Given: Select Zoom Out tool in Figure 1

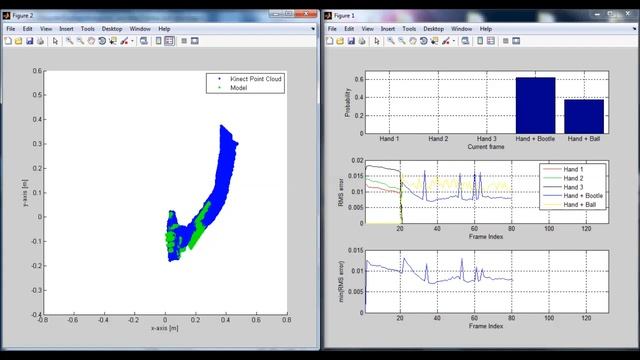Looking at the screenshot, I should [402, 41].
